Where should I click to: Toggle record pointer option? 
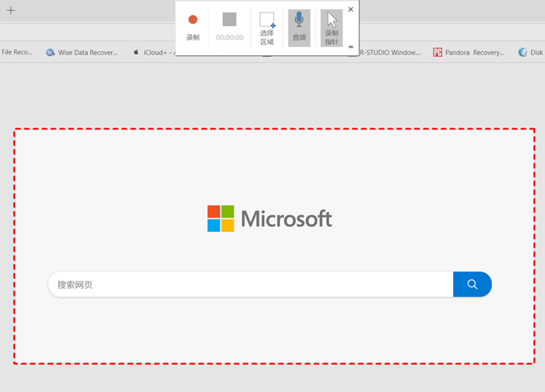tap(332, 28)
